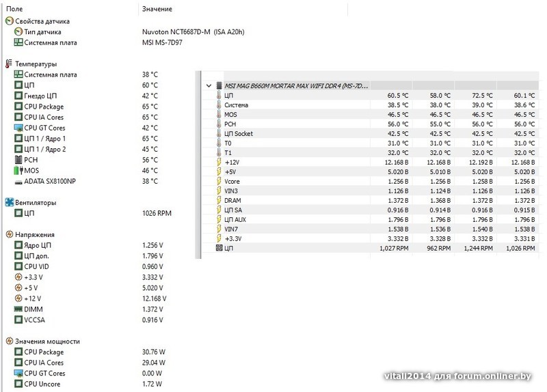Click the MOS temperature icon
This screenshot has width=547, height=392.
click(18, 170)
